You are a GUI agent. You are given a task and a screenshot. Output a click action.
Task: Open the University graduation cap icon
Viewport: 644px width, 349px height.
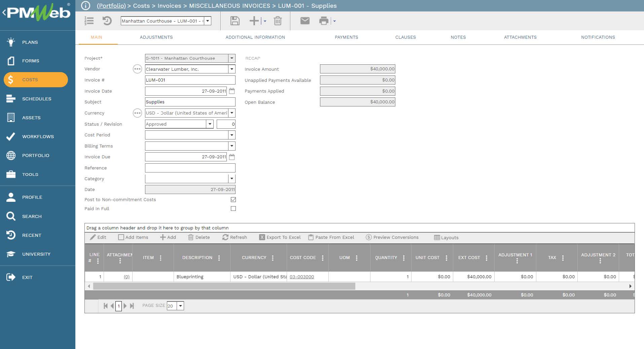click(11, 254)
